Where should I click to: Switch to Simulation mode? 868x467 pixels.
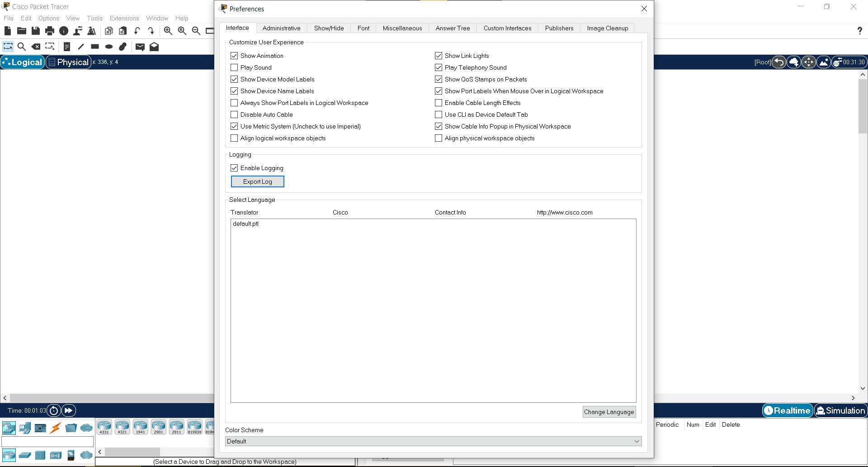840,410
